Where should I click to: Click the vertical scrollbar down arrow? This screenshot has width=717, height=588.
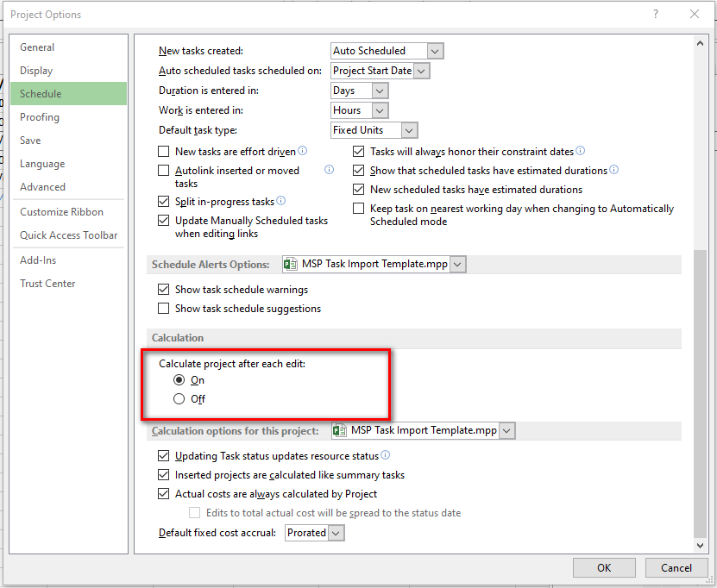click(x=700, y=544)
